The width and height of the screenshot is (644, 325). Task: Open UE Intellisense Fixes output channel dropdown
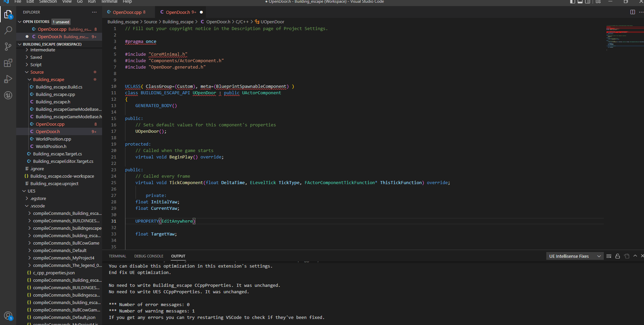point(575,256)
